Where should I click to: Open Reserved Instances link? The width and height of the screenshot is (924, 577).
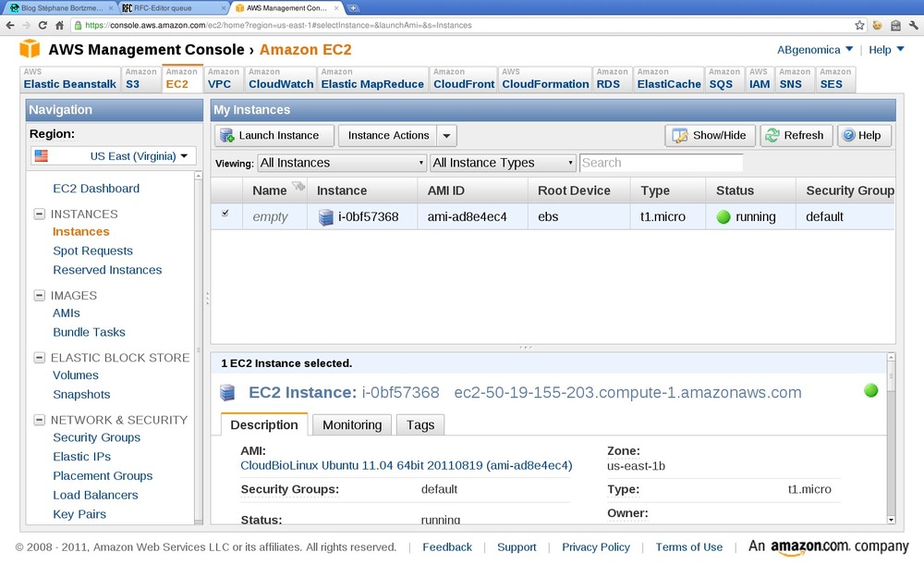[x=107, y=270]
